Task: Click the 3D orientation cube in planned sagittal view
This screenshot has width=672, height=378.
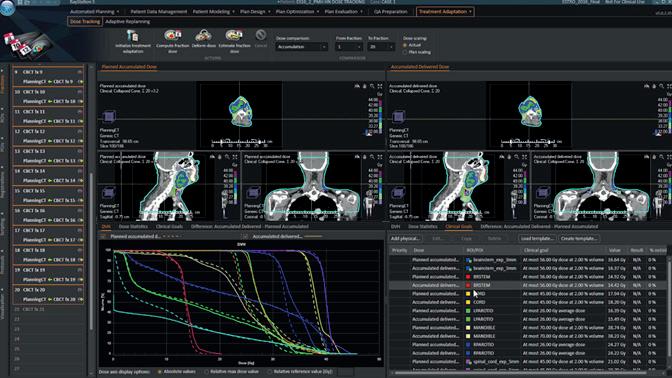Action: tap(108, 193)
